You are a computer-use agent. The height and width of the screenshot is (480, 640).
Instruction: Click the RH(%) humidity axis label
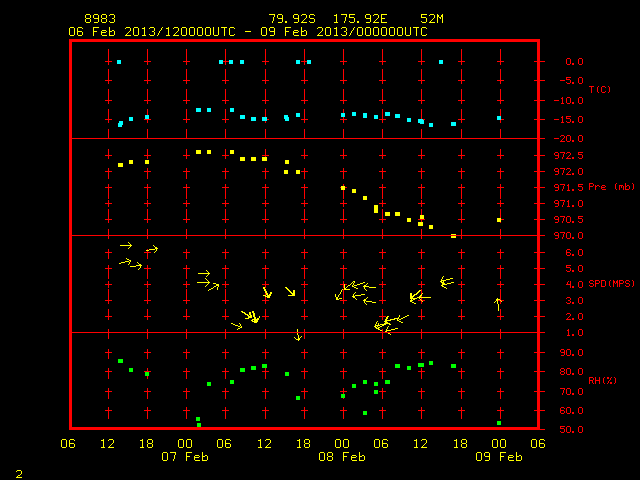602,380
